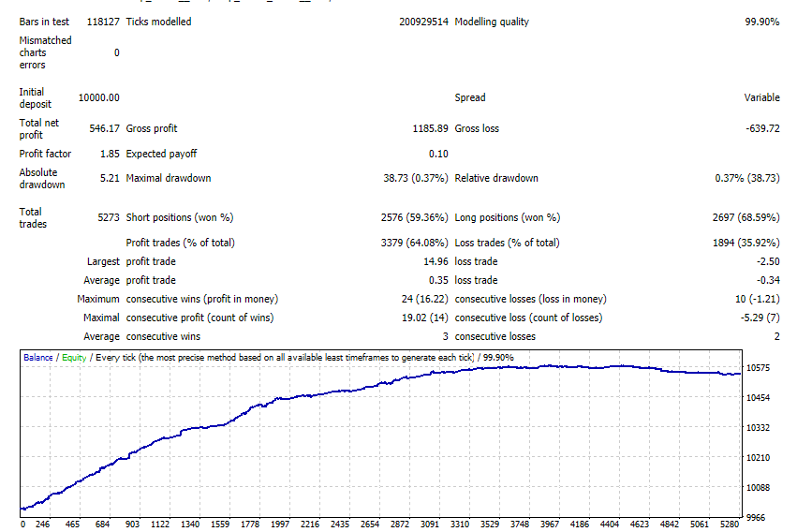Click the Maximal drawdown value 38.73 (0.37%)

pos(416,178)
